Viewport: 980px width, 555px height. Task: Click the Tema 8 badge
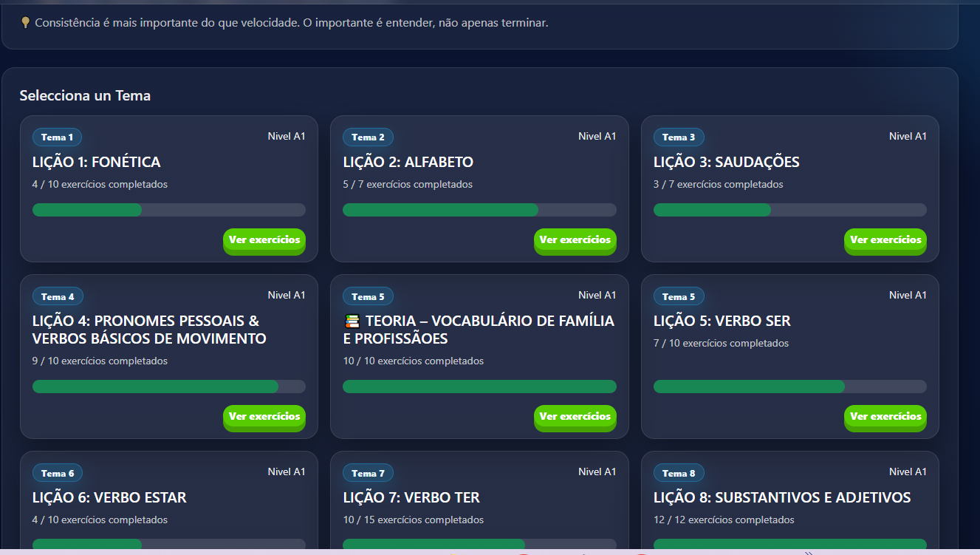coord(679,473)
